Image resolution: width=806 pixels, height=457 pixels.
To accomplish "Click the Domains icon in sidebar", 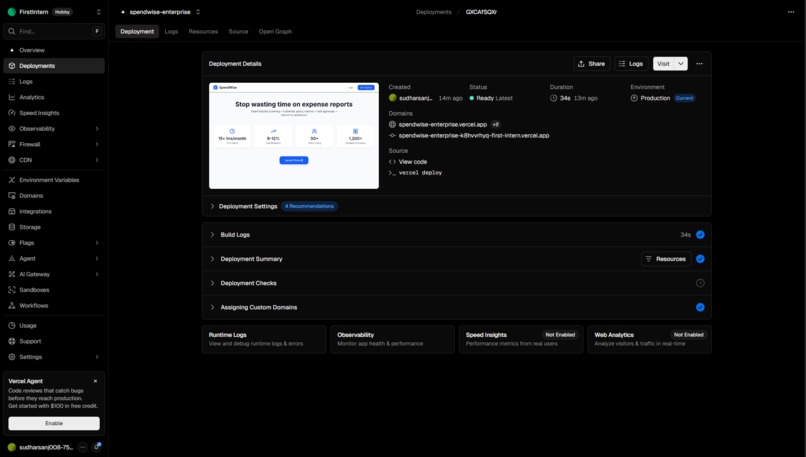I will pyautogui.click(x=12, y=195).
